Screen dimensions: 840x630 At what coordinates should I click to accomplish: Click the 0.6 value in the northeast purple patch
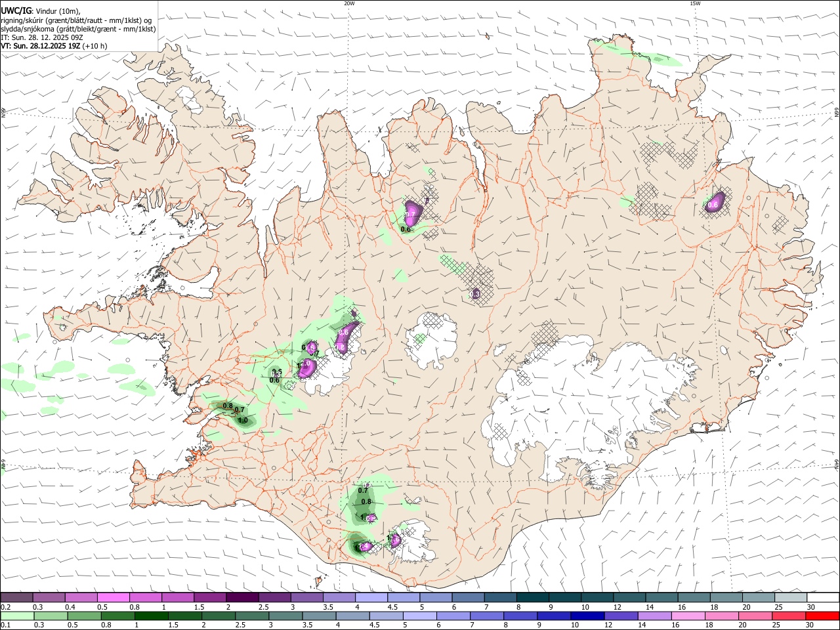pyautogui.click(x=713, y=205)
